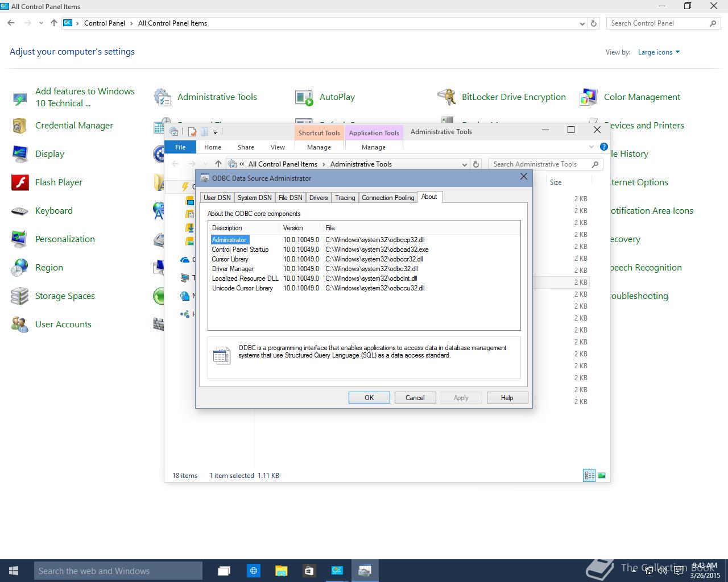Open the Flash Player icon
This screenshot has height=582, width=728.
[x=20, y=182]
